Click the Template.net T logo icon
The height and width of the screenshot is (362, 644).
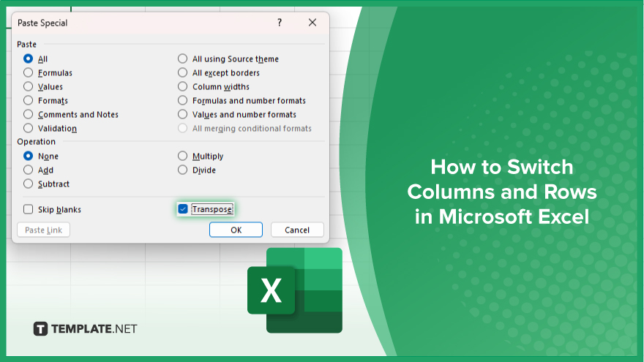(40, 329)
